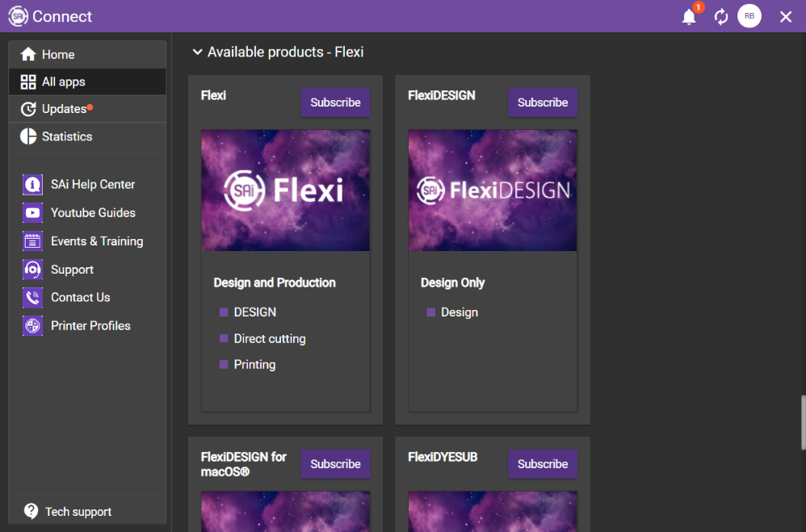Subscribe to Flexi
806x532 pixels.
335,103
